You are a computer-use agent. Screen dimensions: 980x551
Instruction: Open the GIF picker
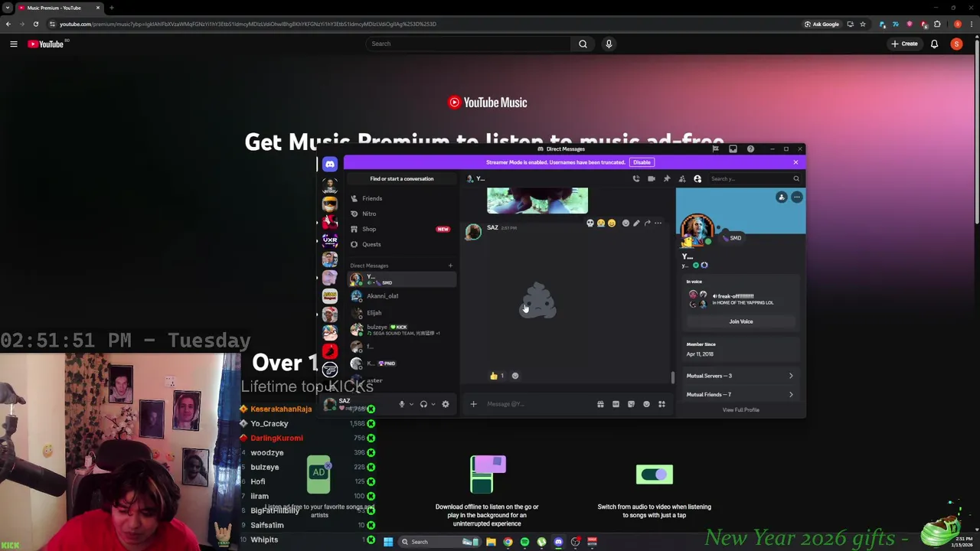616,404
